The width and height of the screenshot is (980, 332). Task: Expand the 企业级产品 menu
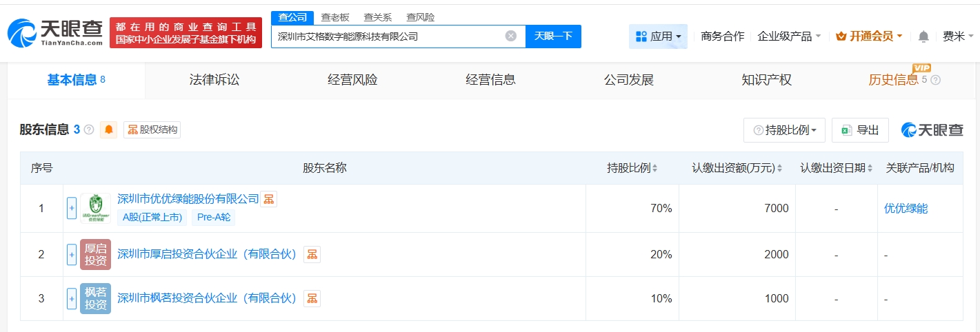point(789,37)
